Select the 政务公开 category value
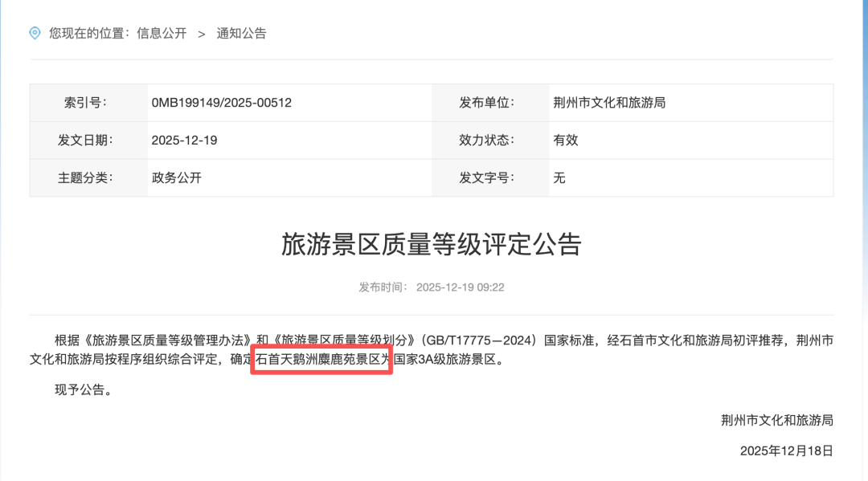The height and width of the screenshot is (481, 868). pyautogui.click(x=176, y=177)
